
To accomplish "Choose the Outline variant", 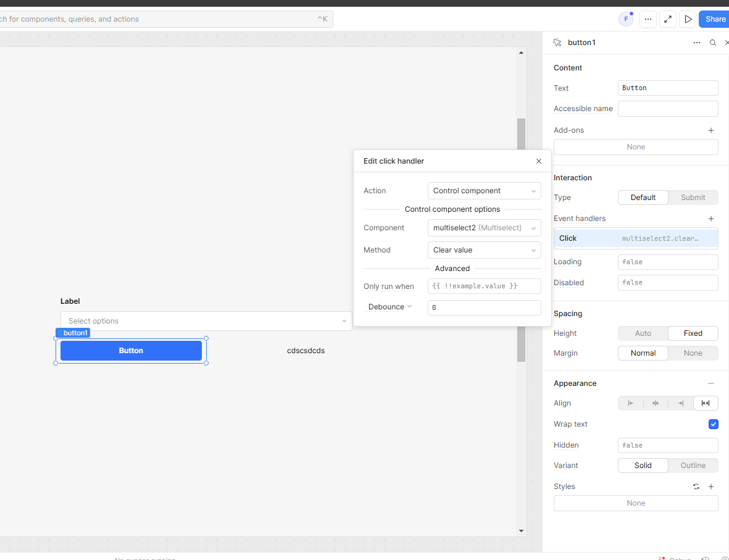I will pyautogui.click(x=693, y=466).
